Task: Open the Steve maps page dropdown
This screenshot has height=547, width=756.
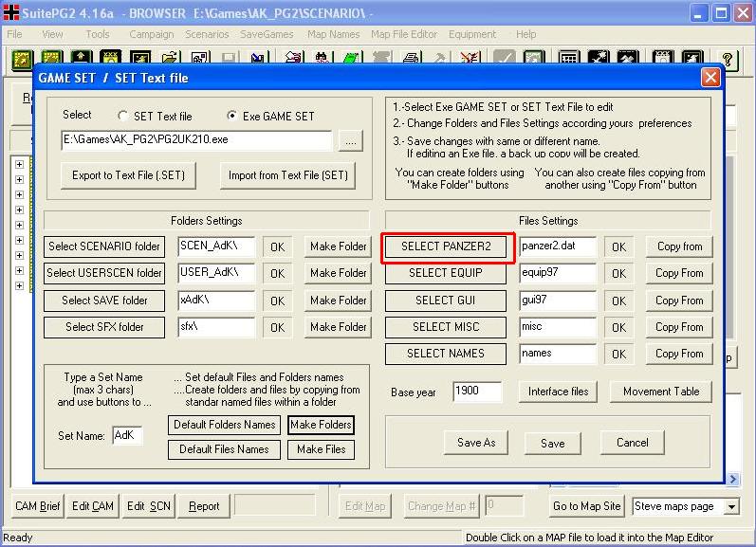Action: [732, 506]
